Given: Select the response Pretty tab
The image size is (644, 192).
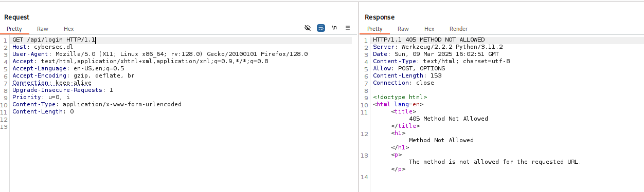Looking at the screenshot, I should point(375,29).
